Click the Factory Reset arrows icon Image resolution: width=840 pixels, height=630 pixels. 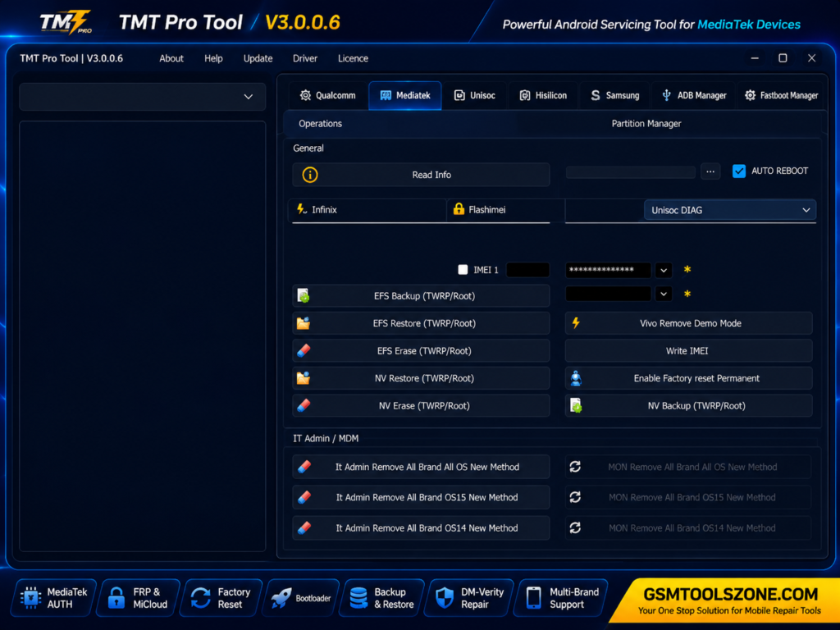(x=201, y=598)
